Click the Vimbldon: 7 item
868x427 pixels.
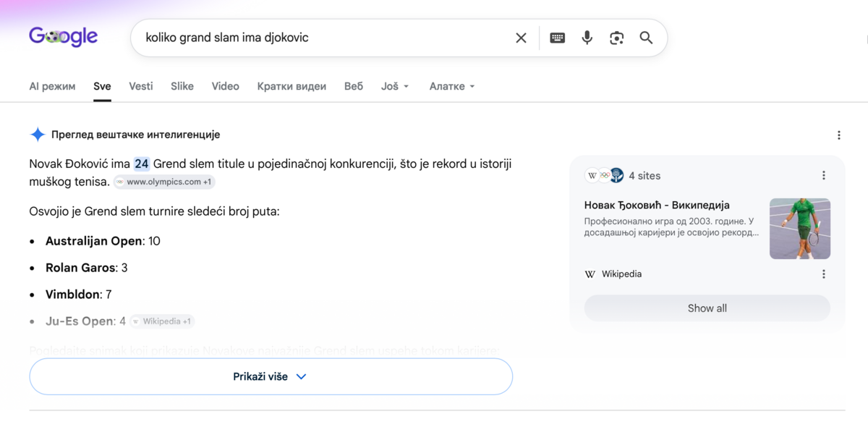pos(78,295)
